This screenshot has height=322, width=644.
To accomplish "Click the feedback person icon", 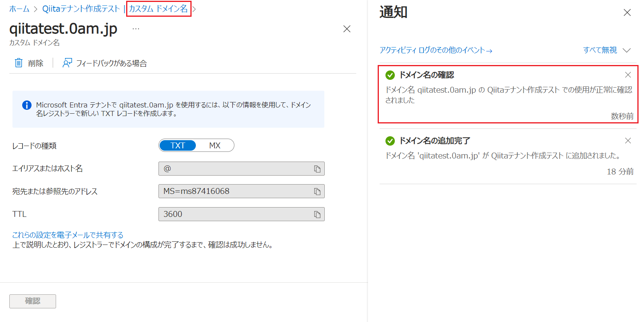I will (67, 63).
